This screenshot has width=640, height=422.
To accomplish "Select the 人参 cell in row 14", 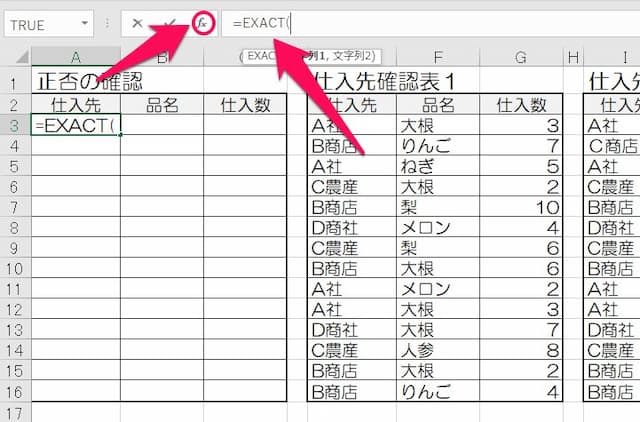I will coord(438,350).
